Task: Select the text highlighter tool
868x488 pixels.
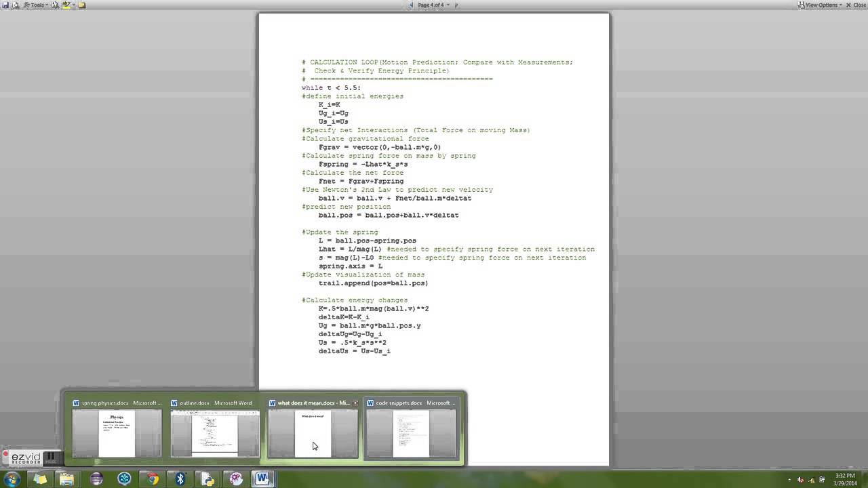Action: [x=66, y=5]
